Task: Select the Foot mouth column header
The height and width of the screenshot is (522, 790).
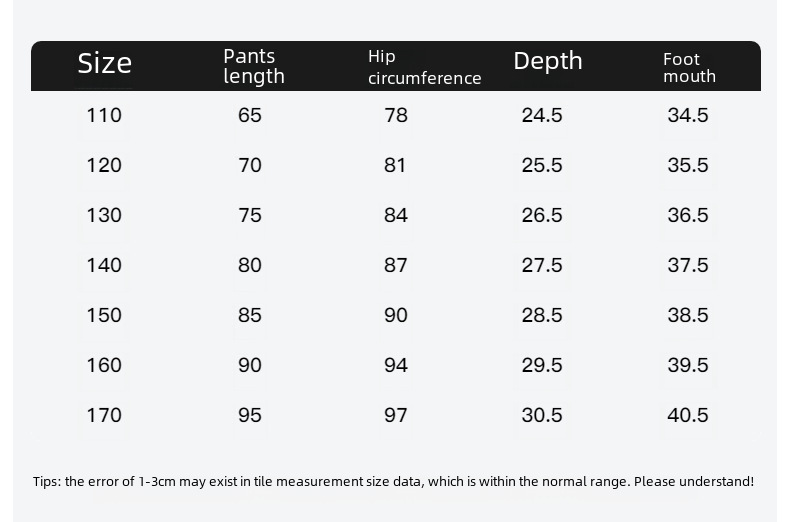Action: (x=689, y=67)
